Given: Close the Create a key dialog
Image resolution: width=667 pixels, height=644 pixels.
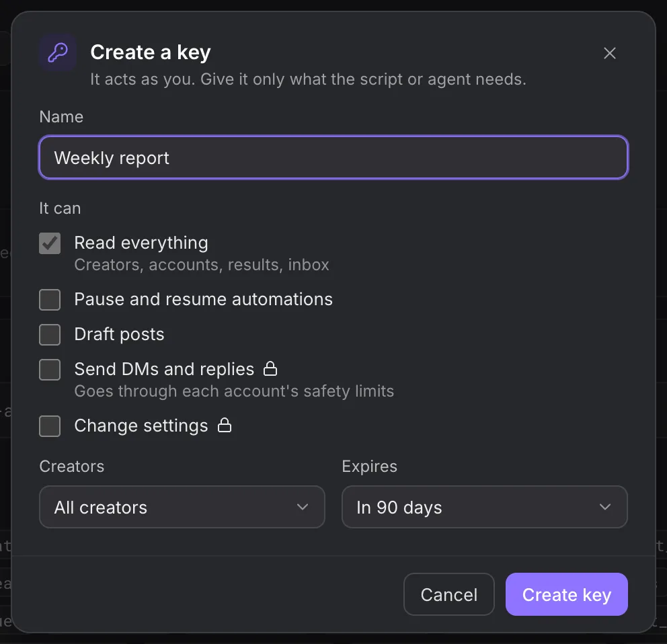Looking at the screenshot, I should point(610,53).
